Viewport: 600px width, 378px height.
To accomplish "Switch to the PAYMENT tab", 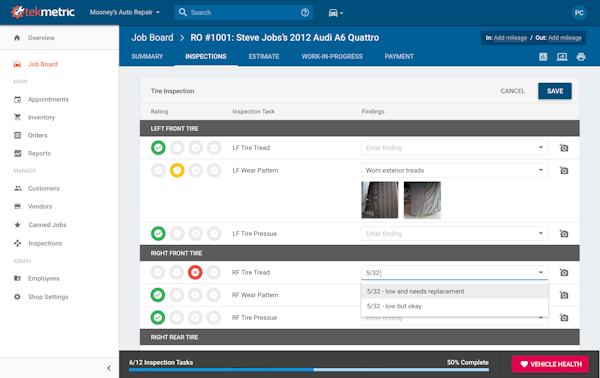I will 399,57.
